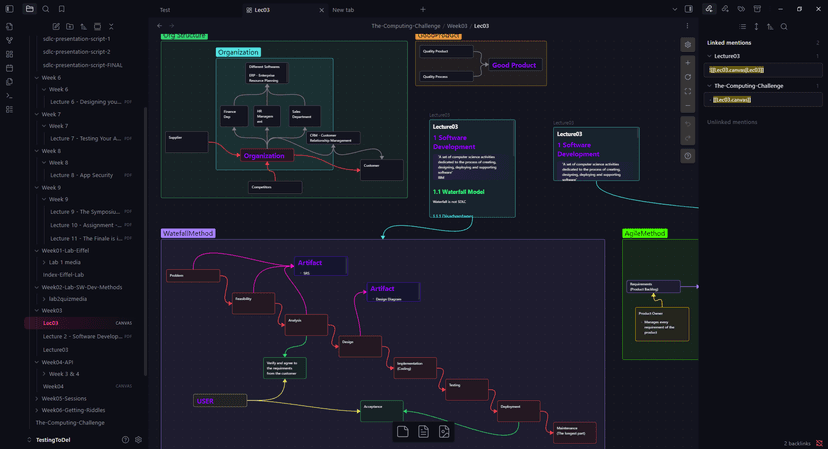The width and height of the screenshot is (828, 449).
Task: Zoom canvas to fit
Action: point(688,91)
